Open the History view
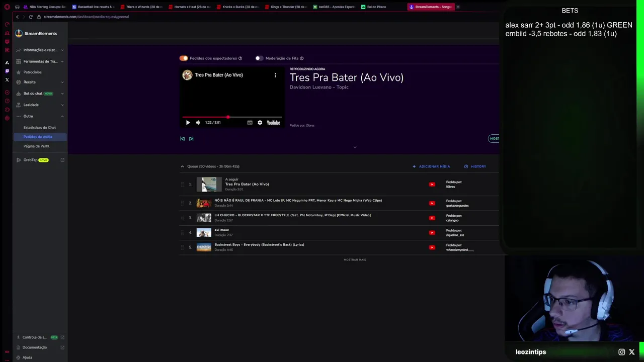This screenshot has height=362, width=644. coord(475,166)
